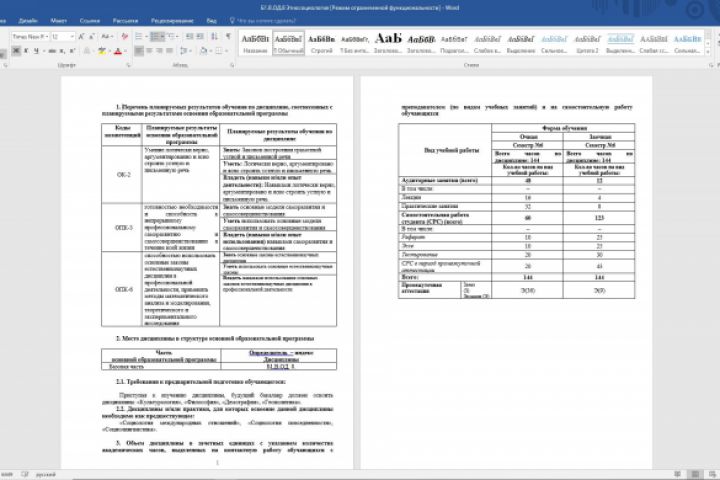Apply the large Заголовок 1 style

click(x=388, y=43)
